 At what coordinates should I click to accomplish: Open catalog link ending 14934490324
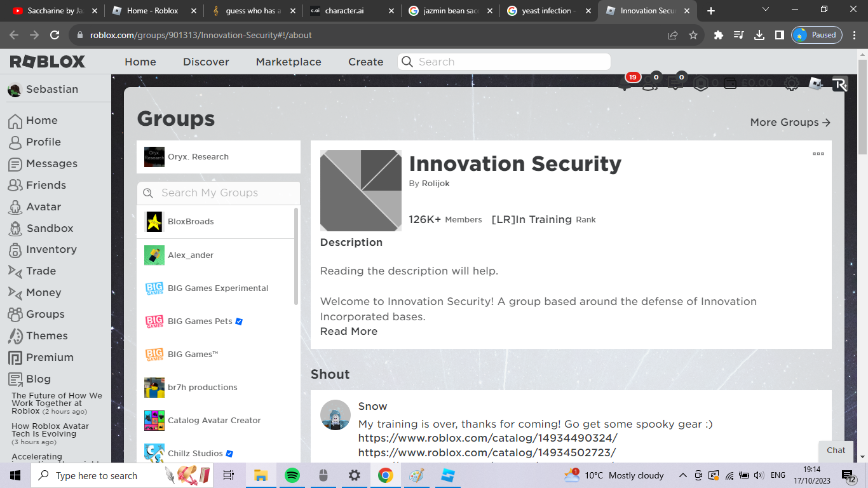click(487, 438)
